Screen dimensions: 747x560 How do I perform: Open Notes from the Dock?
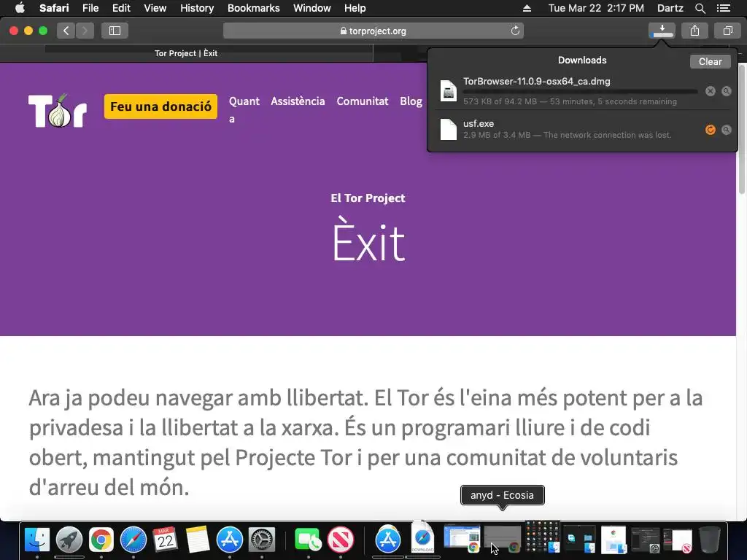click(x=197, y=540)
